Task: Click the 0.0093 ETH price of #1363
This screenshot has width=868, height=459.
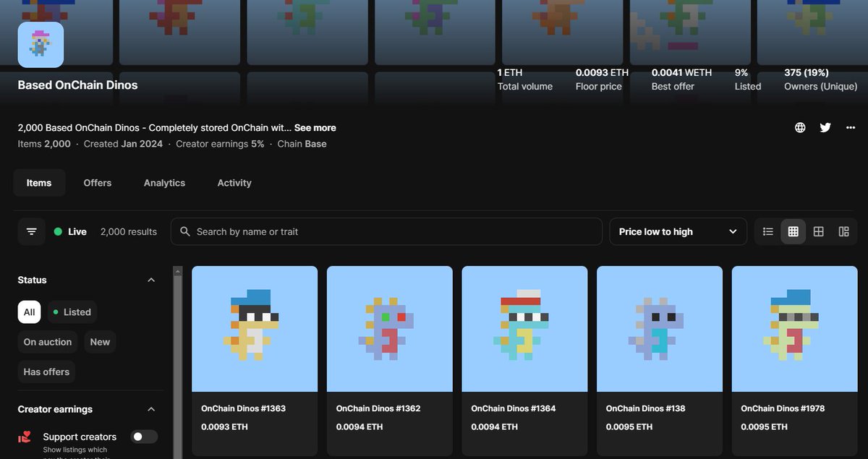Action: [x=224, y=426]
